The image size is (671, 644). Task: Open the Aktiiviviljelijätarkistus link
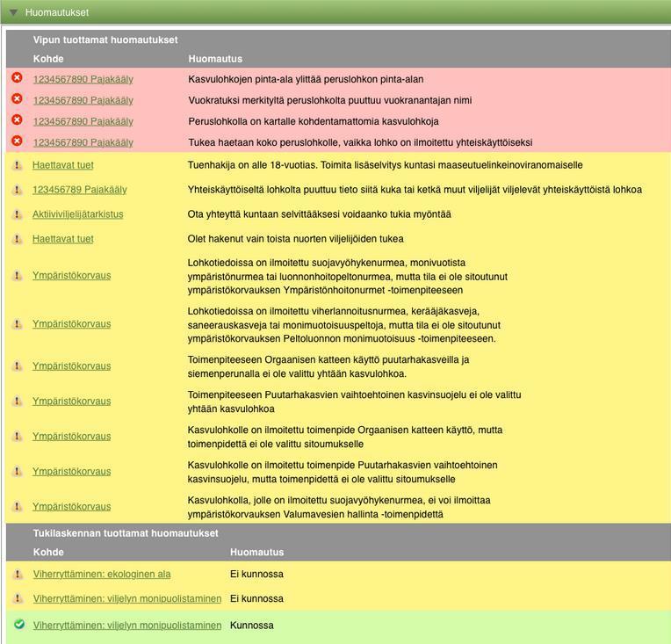tap(78, 214)
